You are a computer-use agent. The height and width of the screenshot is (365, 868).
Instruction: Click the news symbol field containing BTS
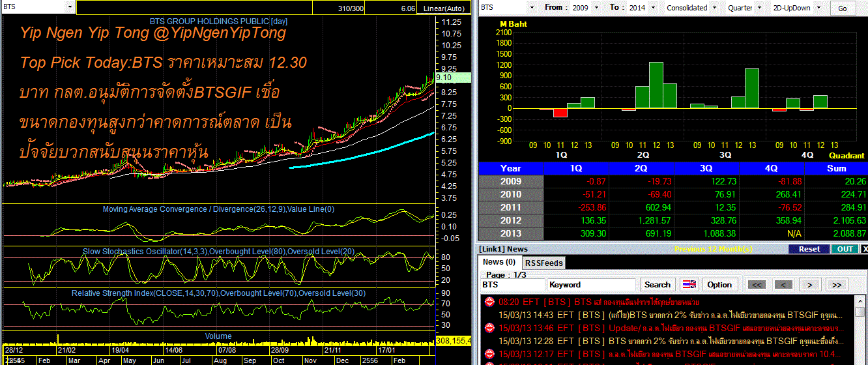(x=513, y=285)
